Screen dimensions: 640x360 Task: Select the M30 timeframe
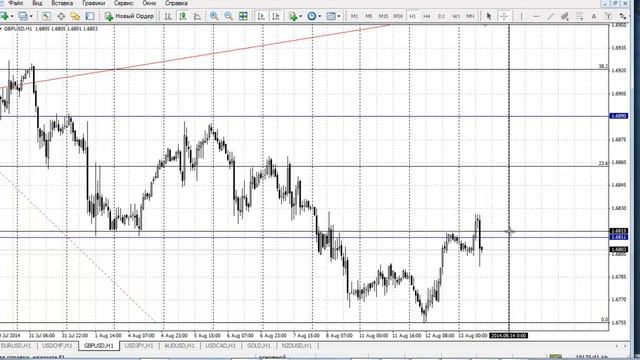pos(398,16)
